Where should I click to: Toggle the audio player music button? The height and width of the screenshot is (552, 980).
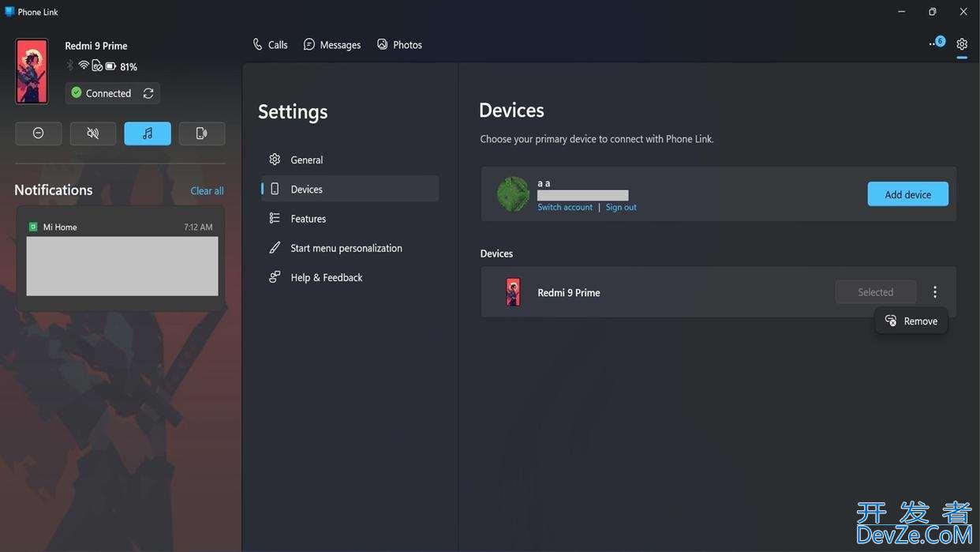click(x=148, y=133)
